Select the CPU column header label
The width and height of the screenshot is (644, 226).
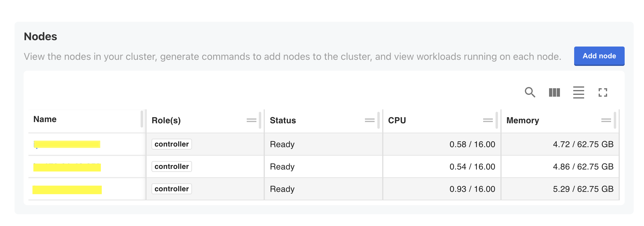(x=397, y=120)
